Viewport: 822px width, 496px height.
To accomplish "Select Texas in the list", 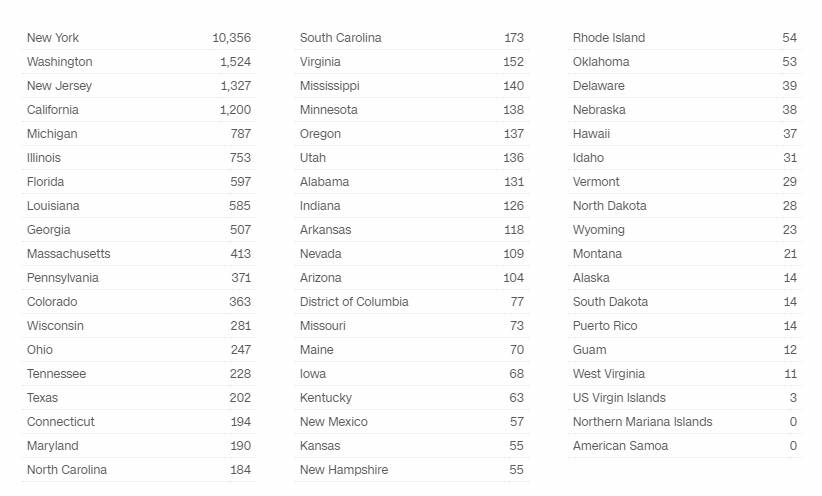I will [42, 398].
